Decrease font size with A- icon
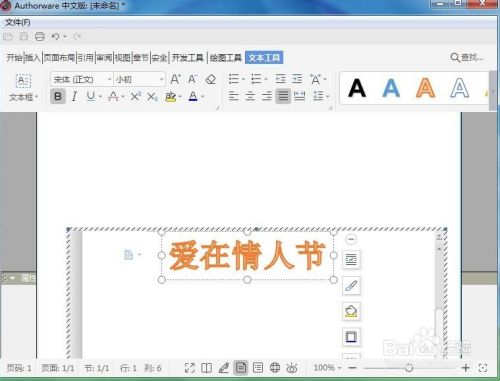Image resolution: width=500 pixels, height=381 pixels. pyautogui.click(x=193, y=79)
